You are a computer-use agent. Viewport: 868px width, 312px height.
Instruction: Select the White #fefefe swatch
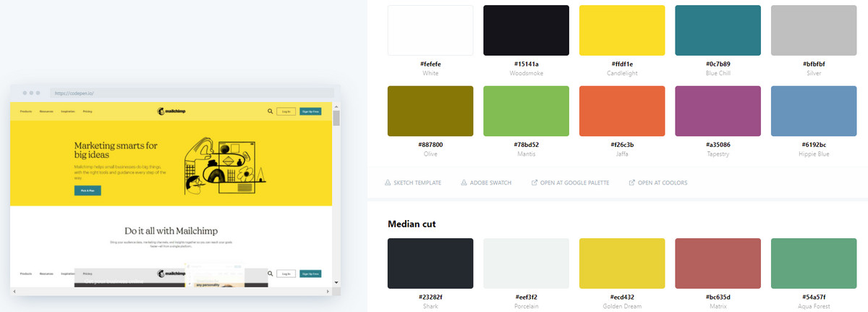click(430, 30)
